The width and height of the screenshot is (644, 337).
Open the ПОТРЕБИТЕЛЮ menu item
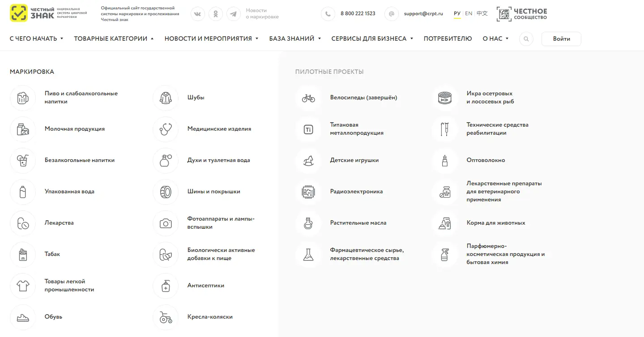pyautogui.click(x=448, y=39)
